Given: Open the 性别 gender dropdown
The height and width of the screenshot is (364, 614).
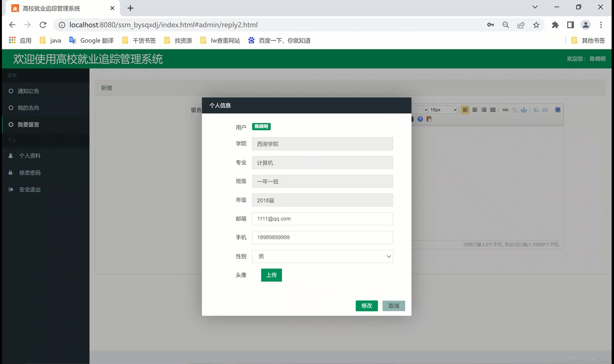Looking at the screenshot, I should pos(322,256).
